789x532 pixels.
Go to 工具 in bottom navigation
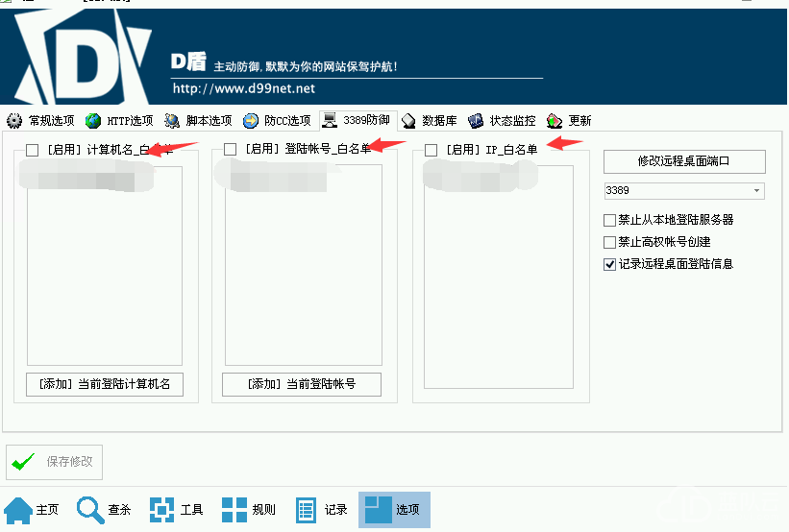(x=176, y=510)
